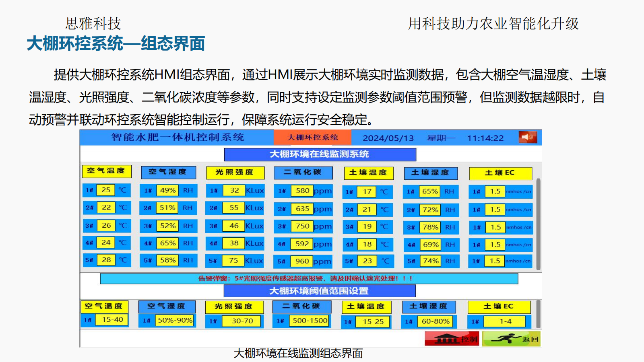Click the alarm popup 告警弹窗 message bar
This screenshot has width=644, height=362.
coord(309,278)
